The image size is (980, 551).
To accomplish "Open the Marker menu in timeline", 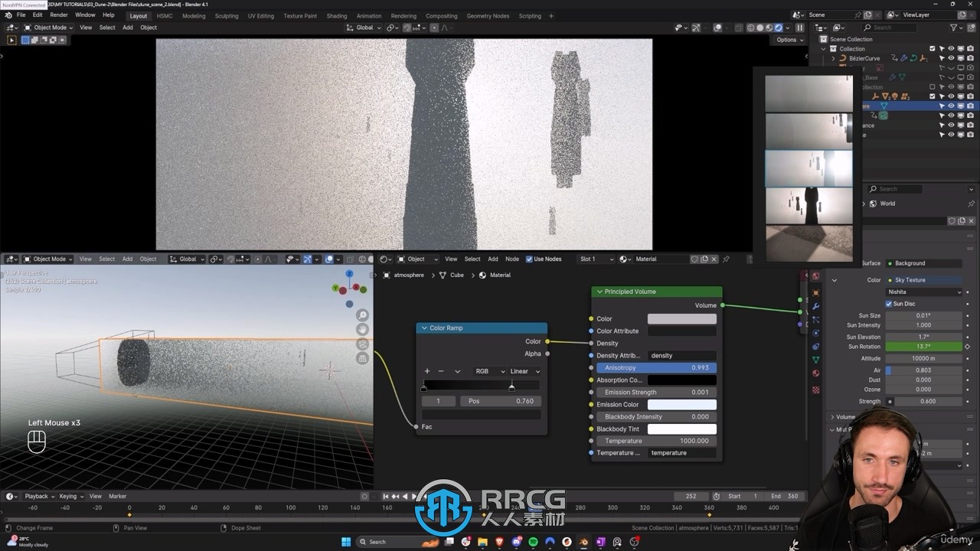I will coord(117,496).
